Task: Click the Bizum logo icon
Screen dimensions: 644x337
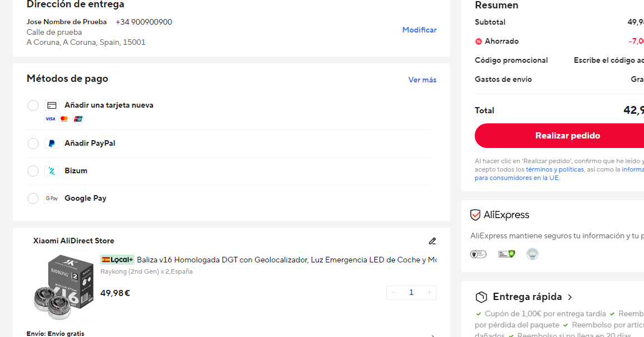Action: [x=52, y=171]
